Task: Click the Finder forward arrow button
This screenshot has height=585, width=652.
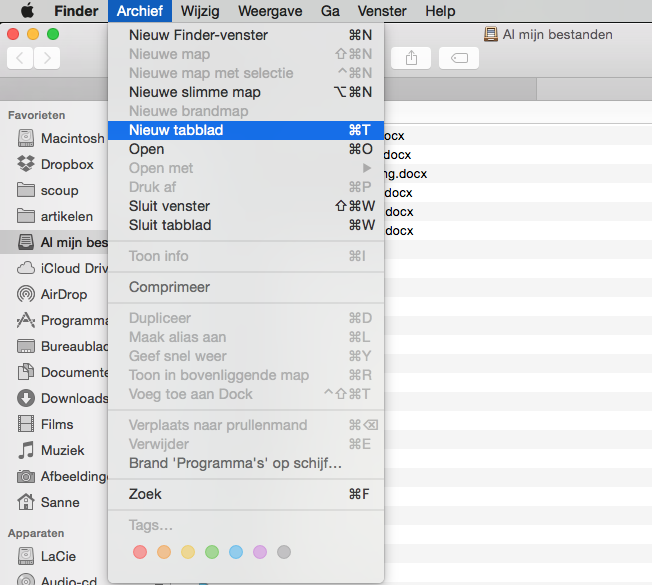Action: click(x=47, y=58)
